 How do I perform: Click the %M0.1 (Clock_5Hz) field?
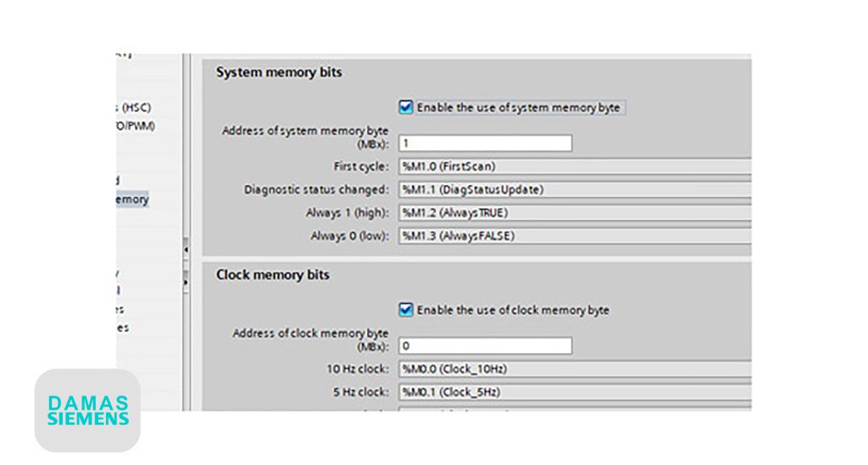pyautogui.click(x=575, y=392)
